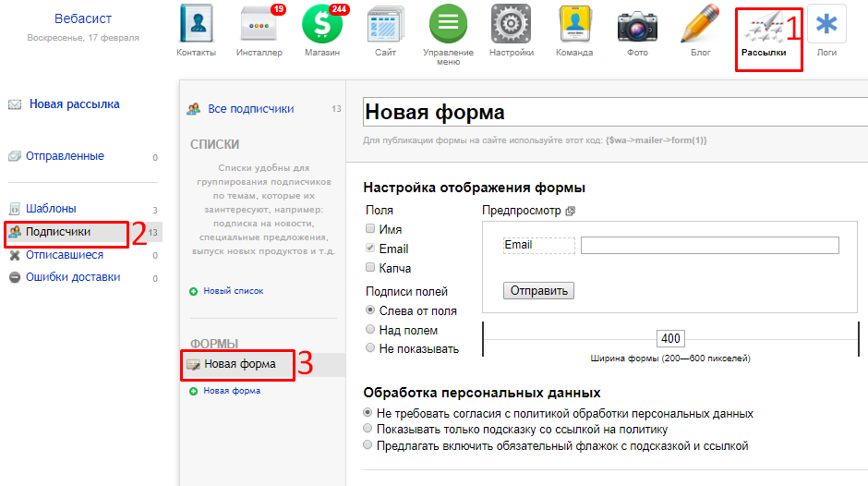
Task: Open the Настройки gear app icon
Action: 511,24
